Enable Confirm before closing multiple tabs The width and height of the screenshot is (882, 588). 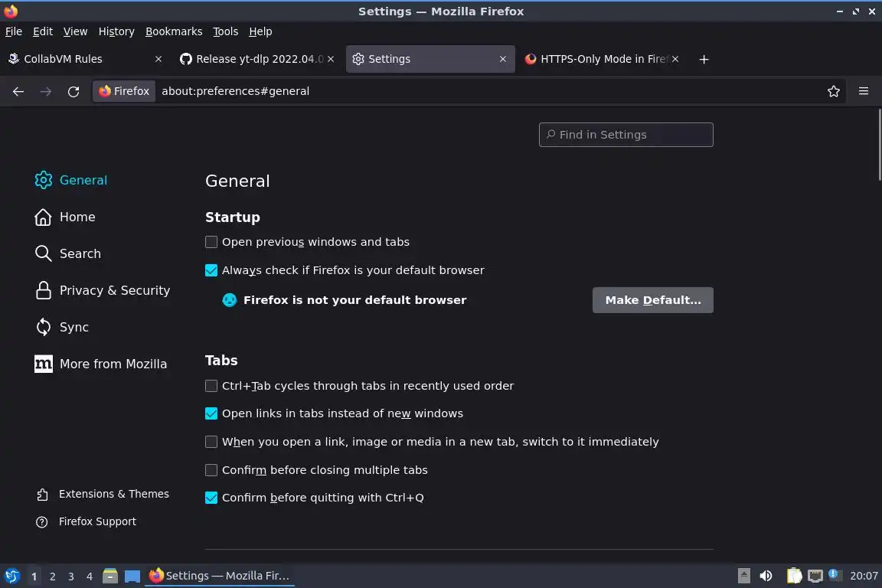click(211, 470)
